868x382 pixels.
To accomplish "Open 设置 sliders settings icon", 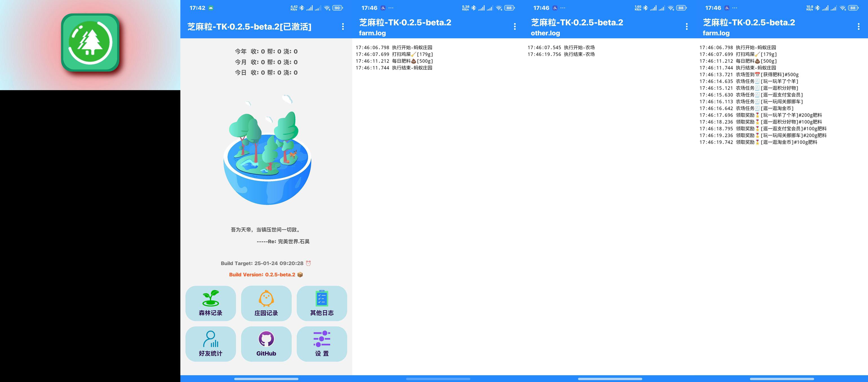I will 322,339.
